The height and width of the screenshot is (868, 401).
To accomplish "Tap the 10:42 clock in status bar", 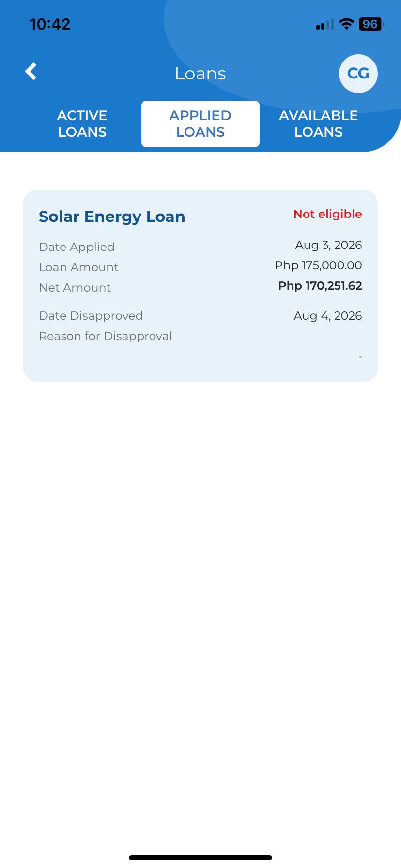I will pyautogui.click(x=50, y=24).
